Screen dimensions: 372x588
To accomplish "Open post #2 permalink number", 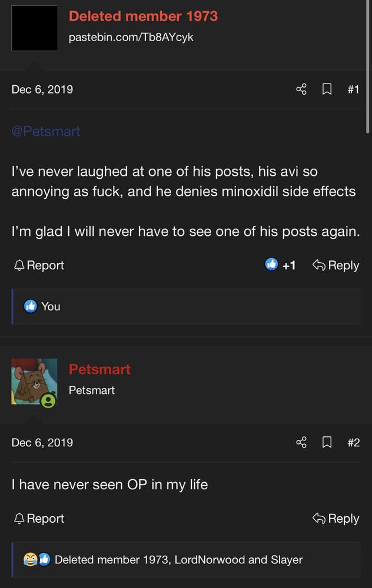I will coord(354,443).
